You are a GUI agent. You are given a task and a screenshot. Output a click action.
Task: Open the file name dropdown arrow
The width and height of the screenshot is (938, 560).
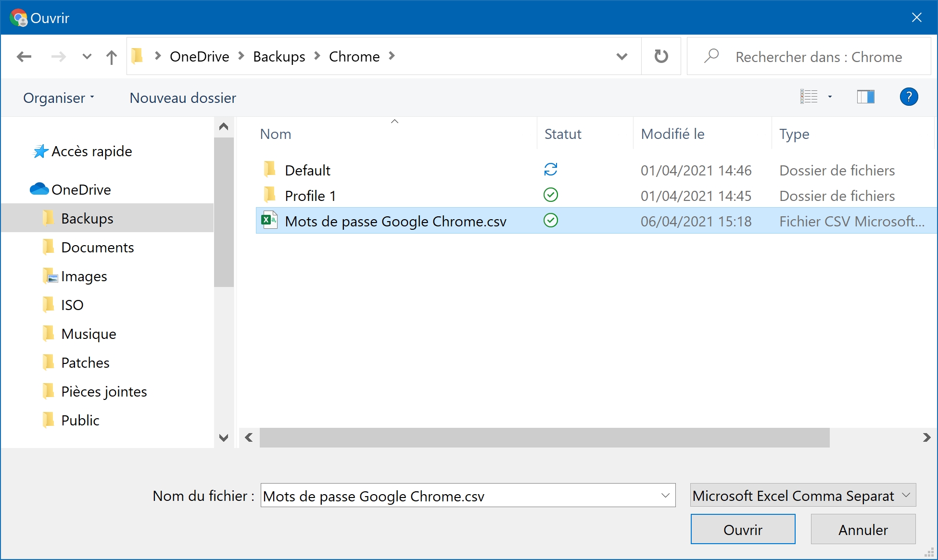(666, 496)
